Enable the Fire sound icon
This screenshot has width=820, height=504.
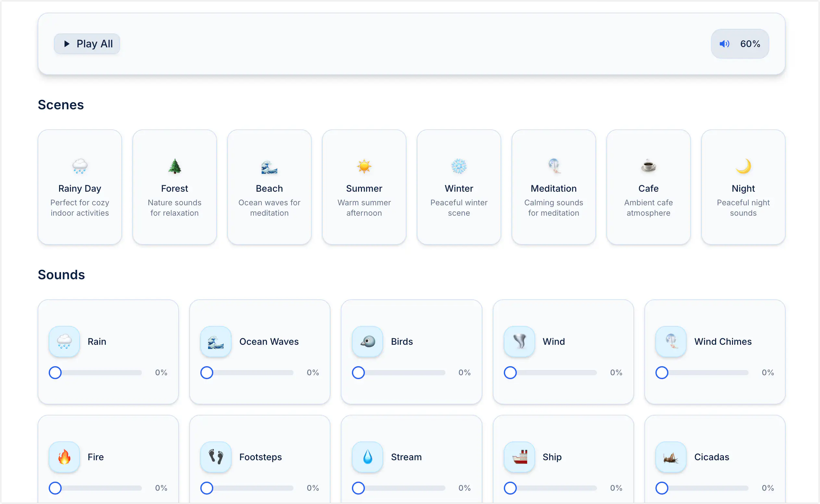click(64, 457)
